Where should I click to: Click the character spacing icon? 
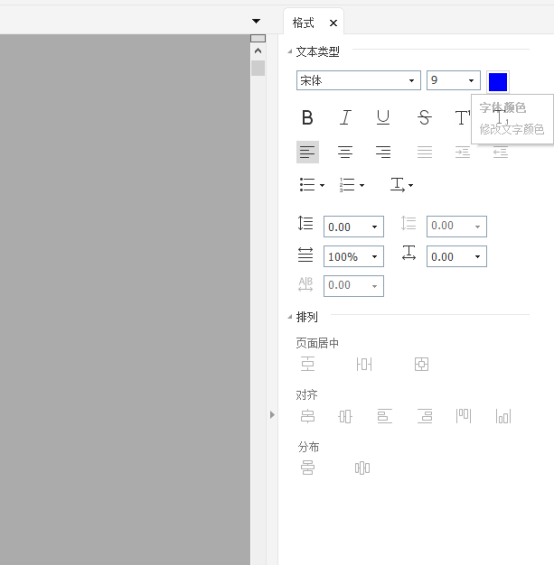coord(409,253)
